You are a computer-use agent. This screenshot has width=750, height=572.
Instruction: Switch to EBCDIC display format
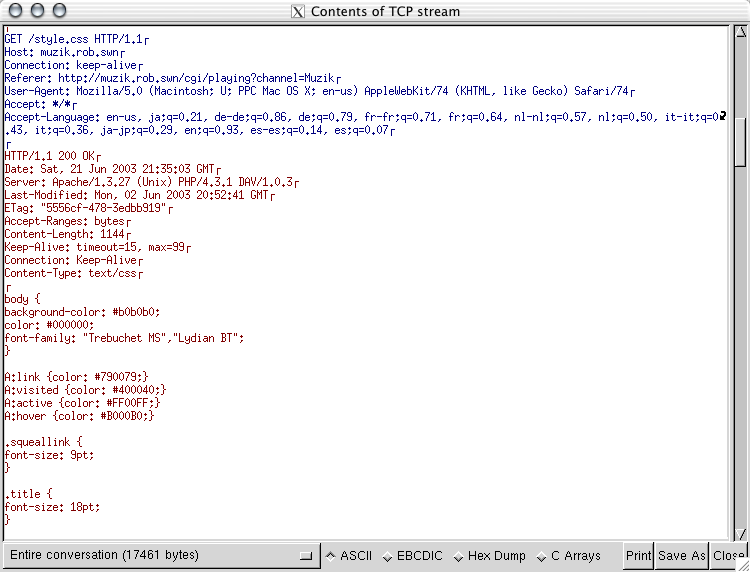[413, 556]
